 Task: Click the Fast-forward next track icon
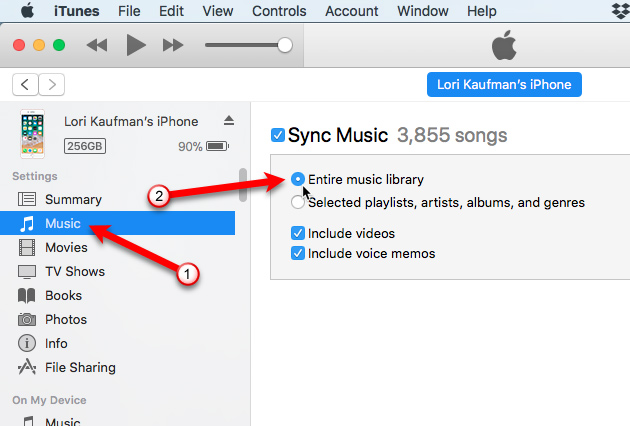[173, 46]
